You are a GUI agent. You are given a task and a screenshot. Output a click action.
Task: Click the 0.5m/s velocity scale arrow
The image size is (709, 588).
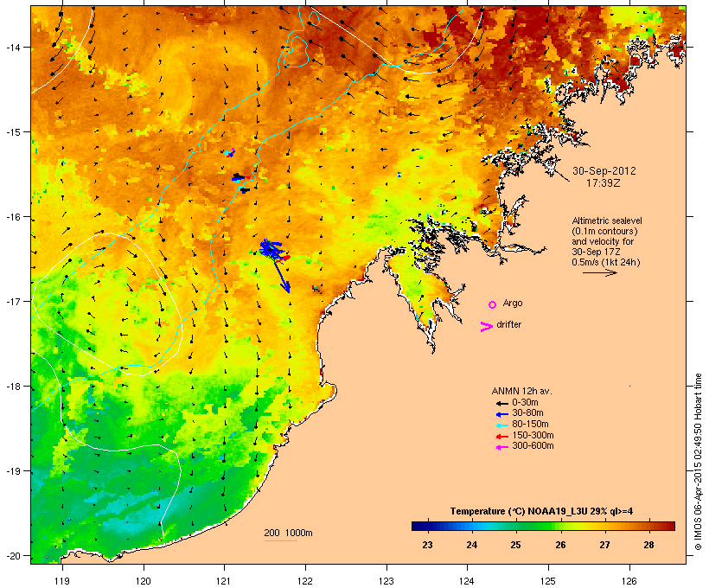[x=600, y=272]
